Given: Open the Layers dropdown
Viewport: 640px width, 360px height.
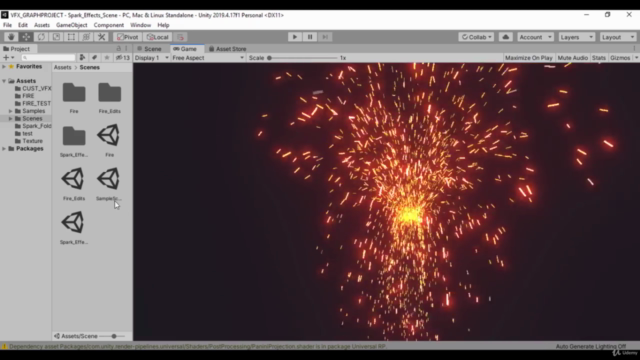Looking at the screenshot, I should [577, 37].
